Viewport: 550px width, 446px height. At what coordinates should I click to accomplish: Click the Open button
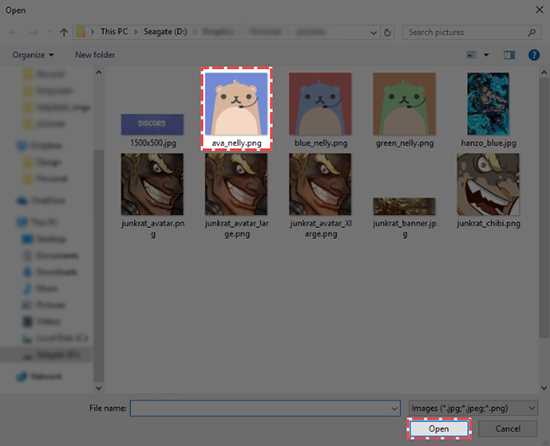pos(439,428)
